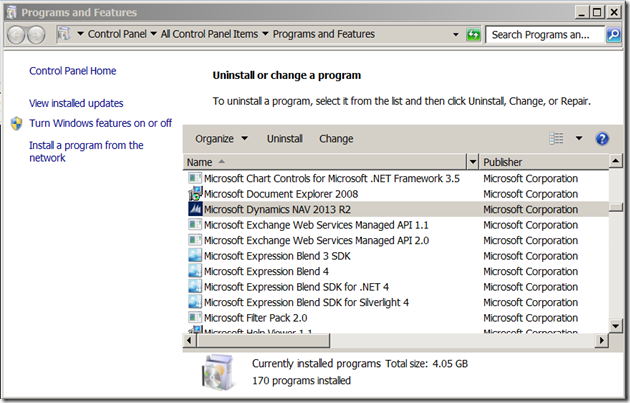This screenshot has width=630, height=403.
Task: Open the address bar history dropdown arrow
Action: [456, 35]
